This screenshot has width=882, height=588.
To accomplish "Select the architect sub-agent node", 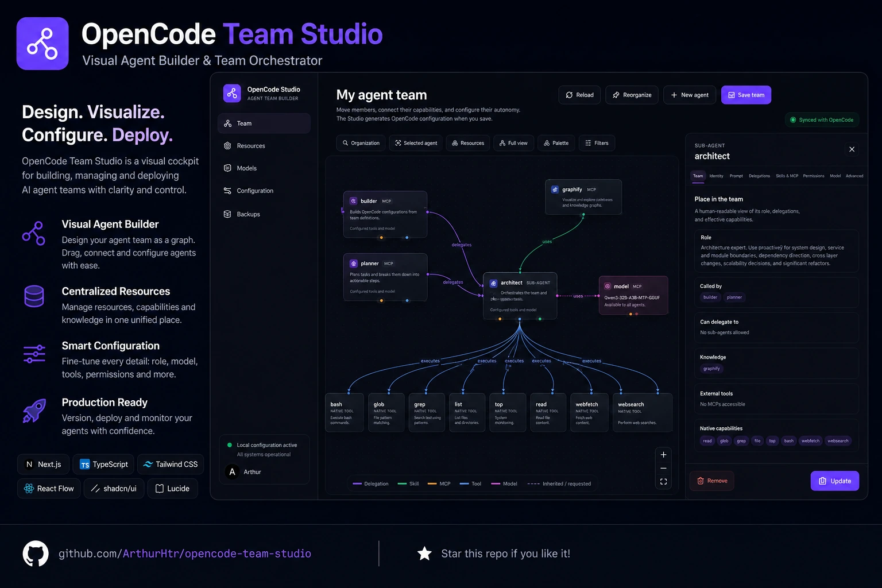I will 520,296.
